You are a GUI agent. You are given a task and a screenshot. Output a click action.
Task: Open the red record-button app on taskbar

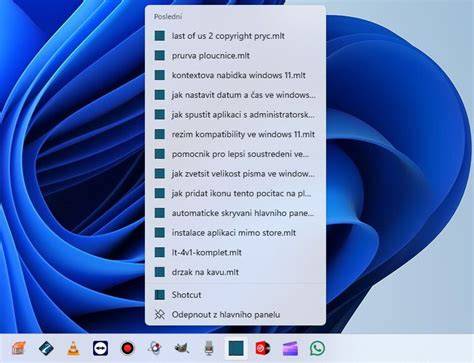pos(127,348)
